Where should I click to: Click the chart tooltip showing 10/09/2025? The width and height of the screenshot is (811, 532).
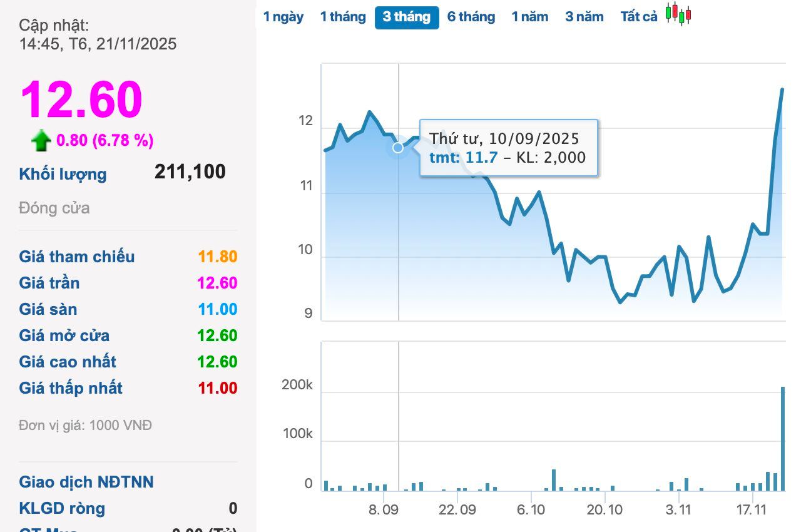point(508,148)
